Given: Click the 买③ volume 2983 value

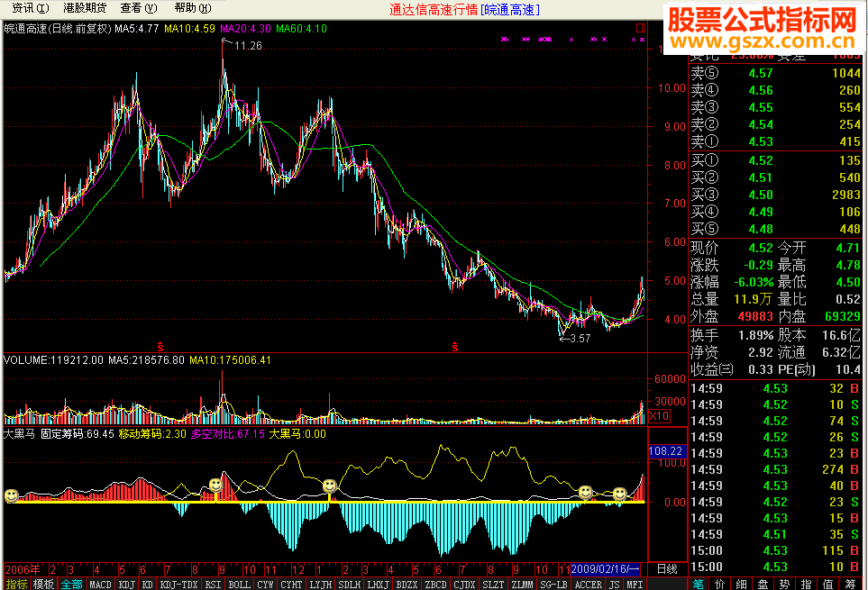Looking at the screenshot, I should pos(845,195).
